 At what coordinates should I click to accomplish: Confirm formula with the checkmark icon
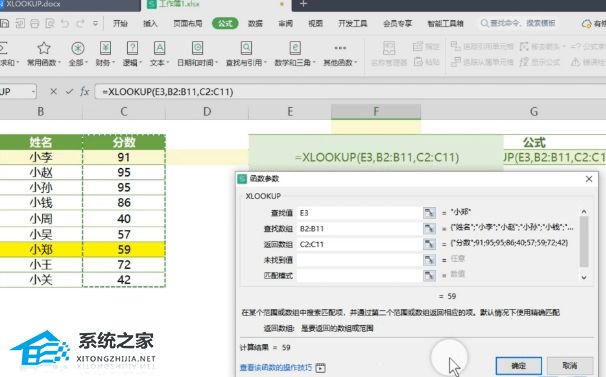point(70,92)
